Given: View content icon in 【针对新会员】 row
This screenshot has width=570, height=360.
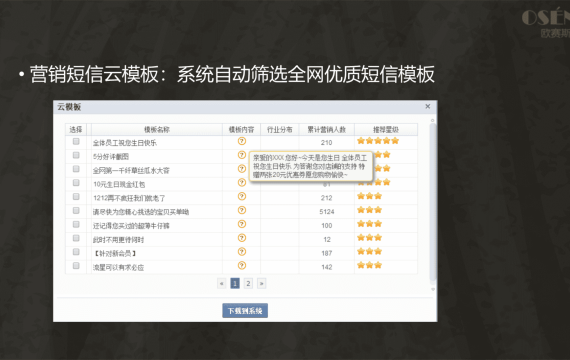Looking at the screenshot, I should pyautogui.click(x=242, y=252).
